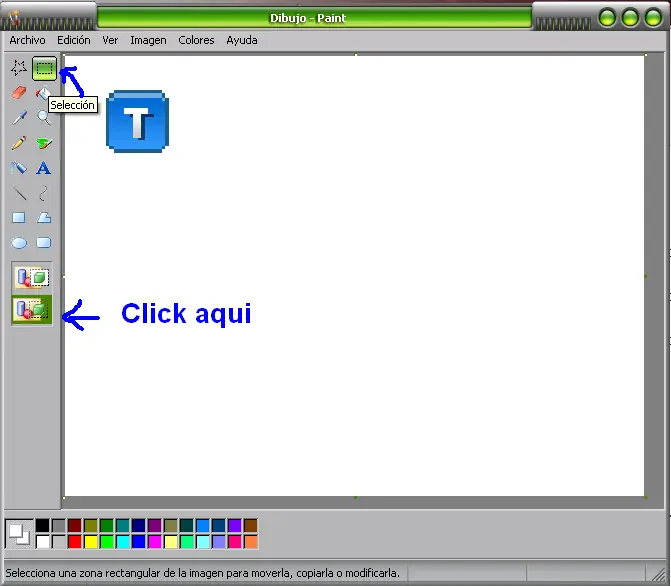The image size is (671, 586).
Task: Choose the hot pink swatch
Action: coord(235,542)
